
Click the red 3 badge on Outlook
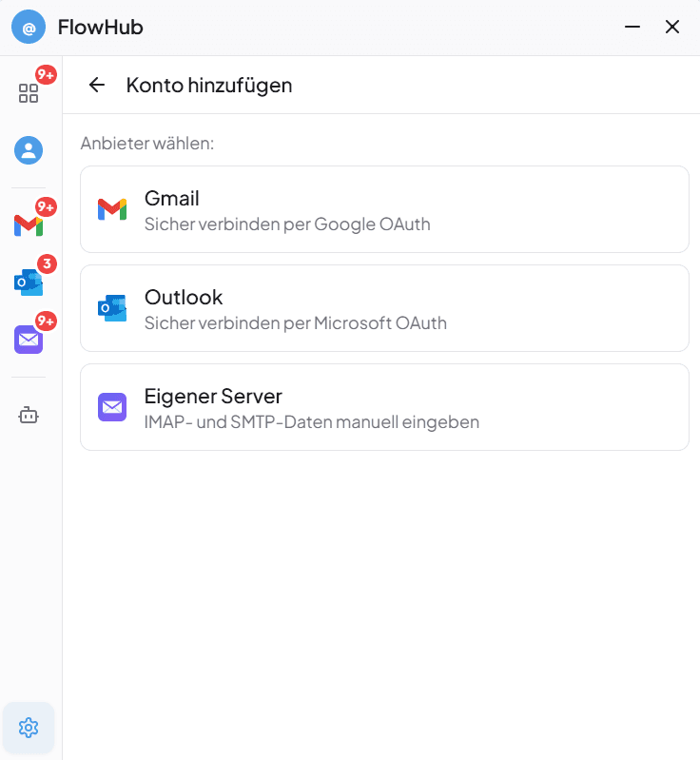pyautogui.click(x=47, y=264)
